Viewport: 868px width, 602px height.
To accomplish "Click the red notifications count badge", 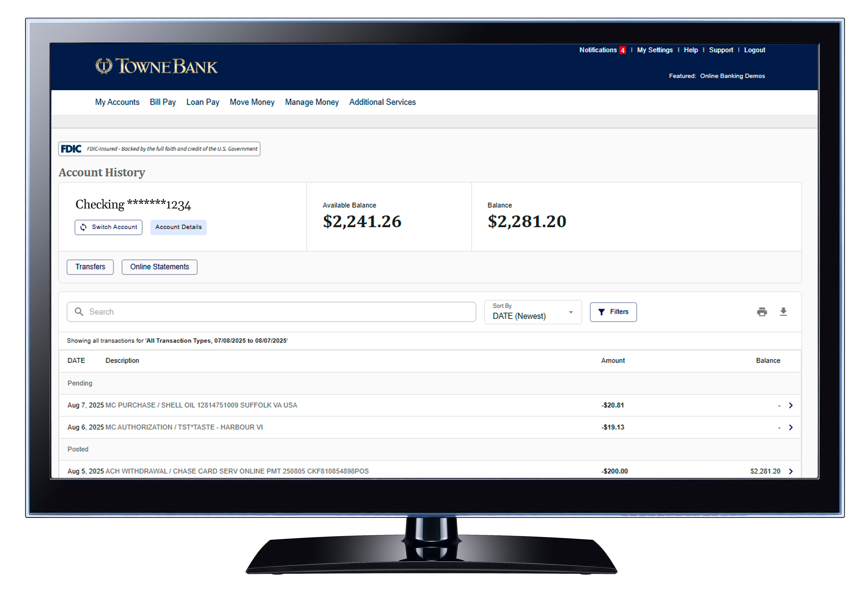I will tap(622, 50).
